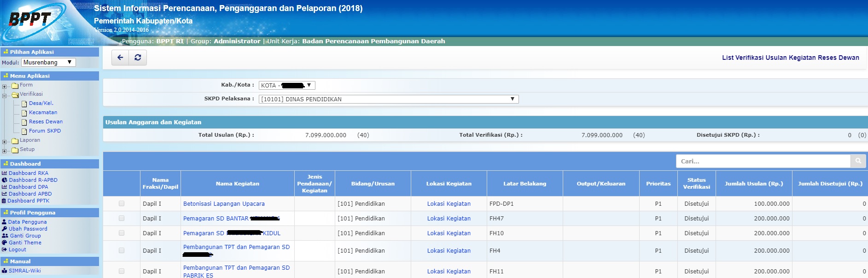
Task: Click the Ubah Password key icon
Action: point(5,229)
